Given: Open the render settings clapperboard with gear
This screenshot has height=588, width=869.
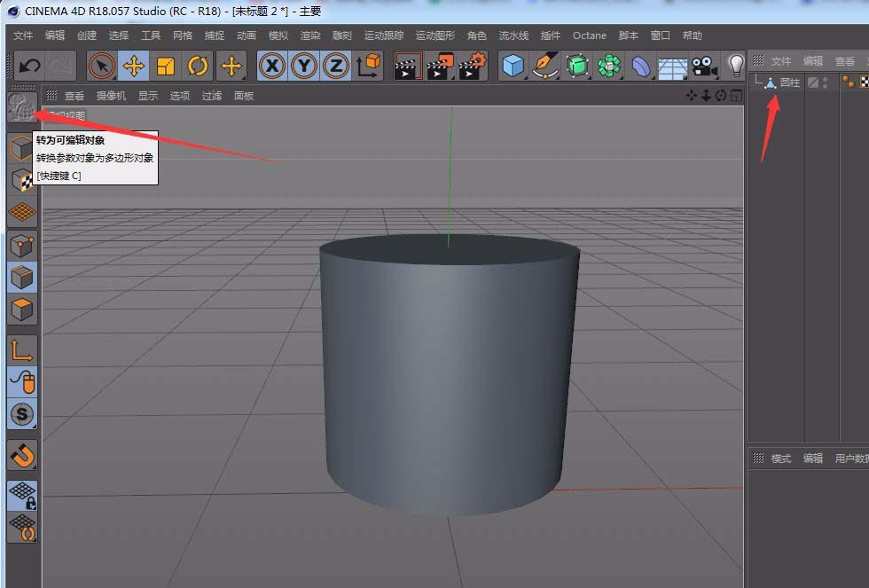Looking at the screenshot, I should pyautogui.click(x=473, y=67).
